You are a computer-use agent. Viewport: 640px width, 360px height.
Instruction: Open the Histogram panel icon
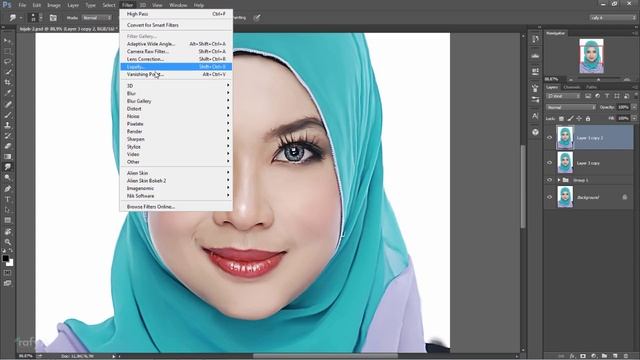point(535,55)
